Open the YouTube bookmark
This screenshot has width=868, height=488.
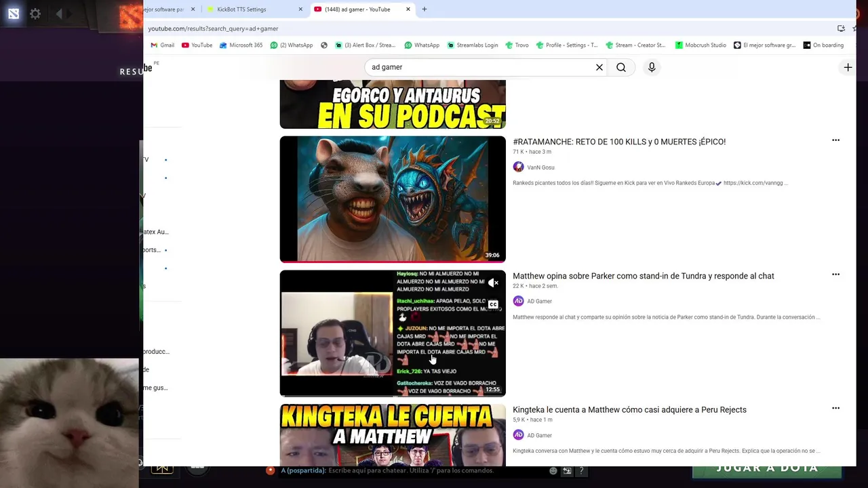197,45
